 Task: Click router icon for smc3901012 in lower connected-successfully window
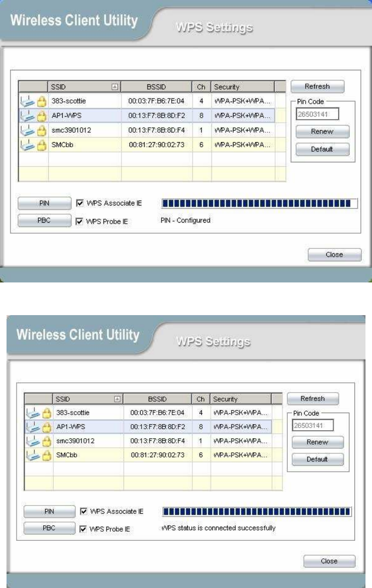(x=33, y=441)
